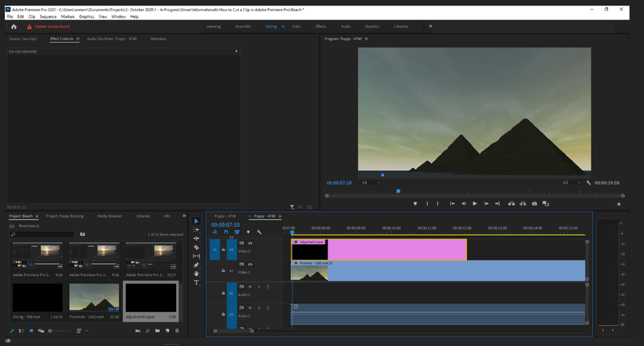Open Program monitor panel menu
The width and height of the screenshot is (644, 346).
[x=366, y=39]
